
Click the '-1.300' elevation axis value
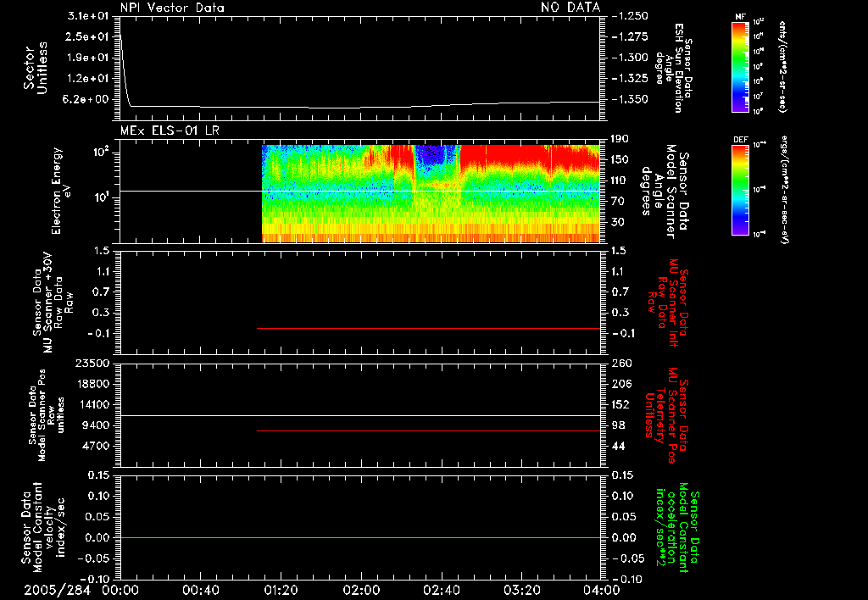(630, 58)
